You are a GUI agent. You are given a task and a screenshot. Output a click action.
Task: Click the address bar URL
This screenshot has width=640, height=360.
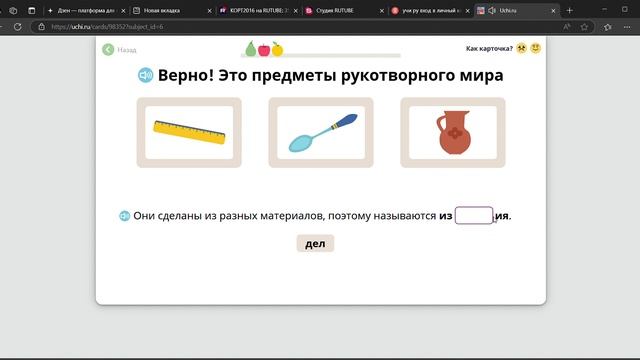coord(107,27)
